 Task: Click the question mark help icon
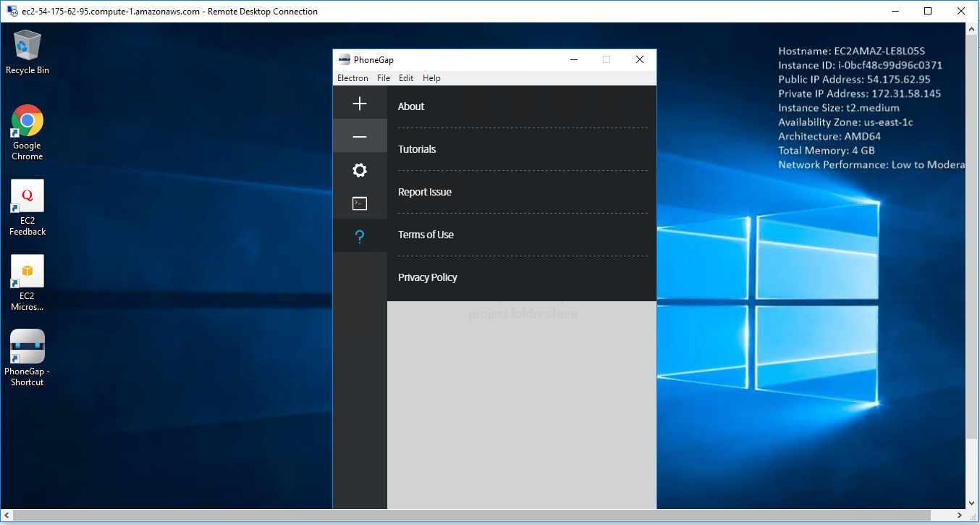click(x=360, y=237)
